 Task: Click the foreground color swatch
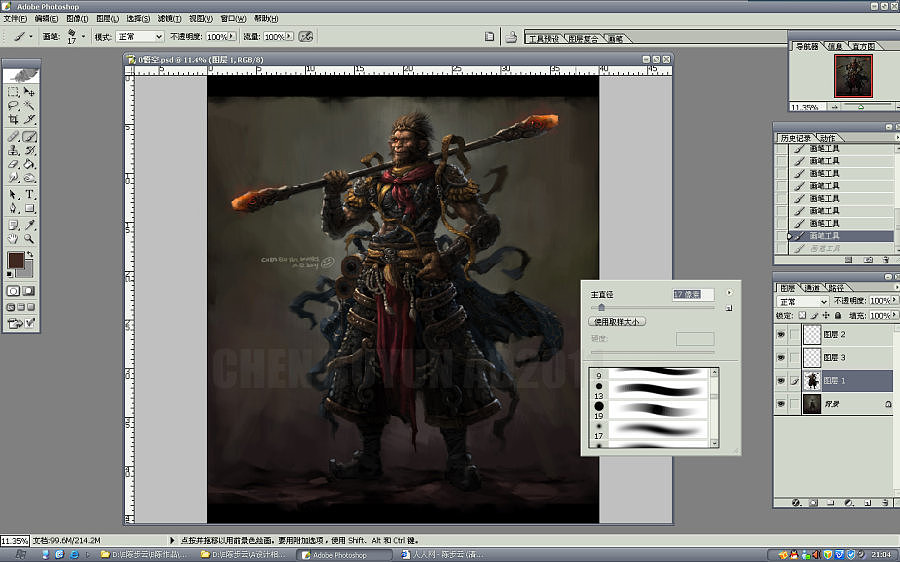(x=16, y=260)
